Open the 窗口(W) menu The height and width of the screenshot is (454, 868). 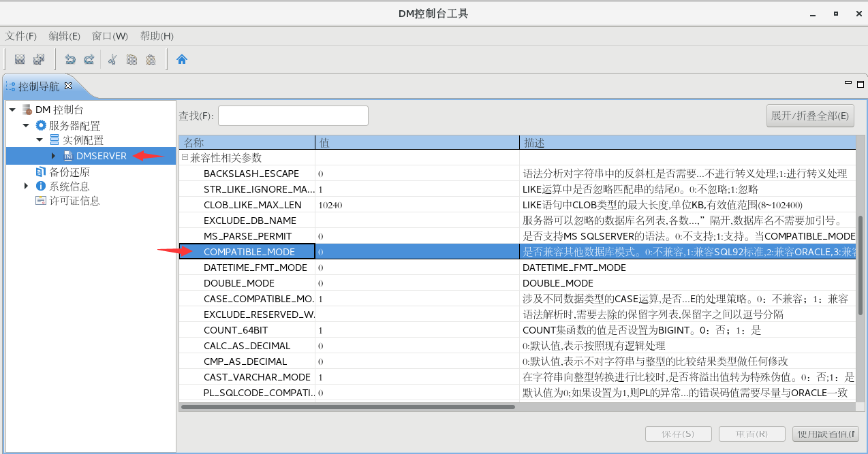(x=110, y=36)
